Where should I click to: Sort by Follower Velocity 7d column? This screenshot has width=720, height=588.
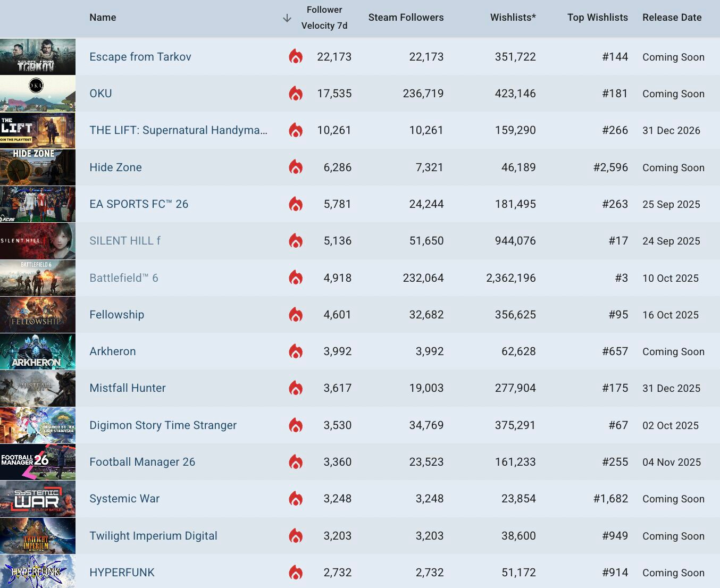click(324, 18)
